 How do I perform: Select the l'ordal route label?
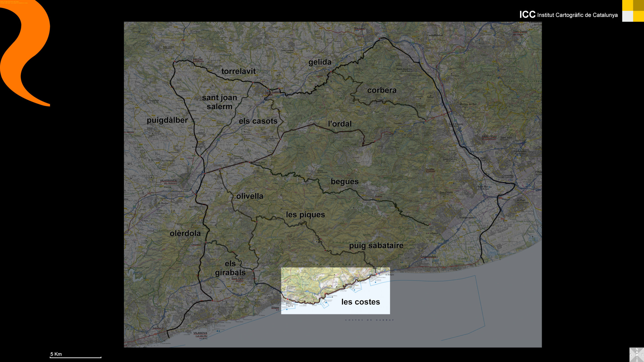pyautogui.click(x=340, y=124)
